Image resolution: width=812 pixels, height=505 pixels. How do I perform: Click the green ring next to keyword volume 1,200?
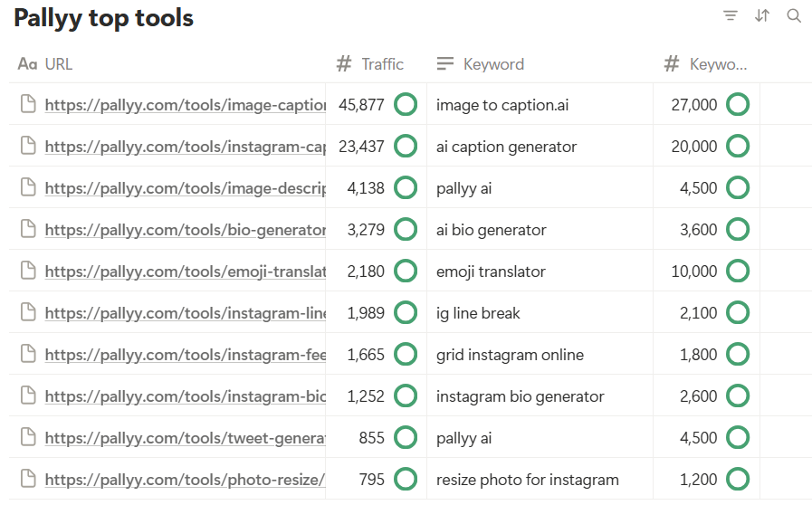coord(738,480)
